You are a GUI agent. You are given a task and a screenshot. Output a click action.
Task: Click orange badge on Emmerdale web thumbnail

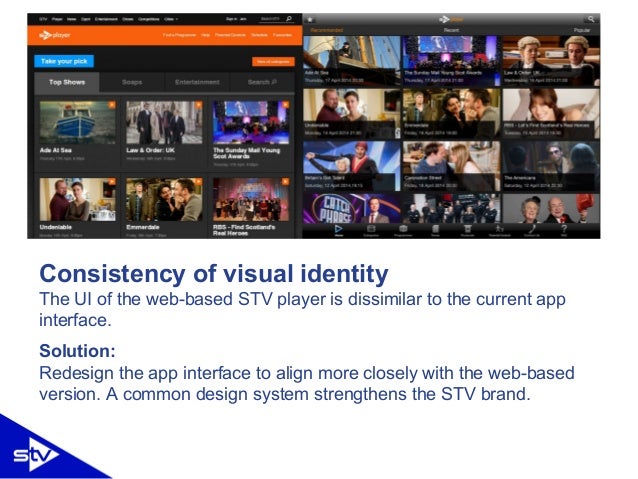pyautogui.click(x=199, y=182)
